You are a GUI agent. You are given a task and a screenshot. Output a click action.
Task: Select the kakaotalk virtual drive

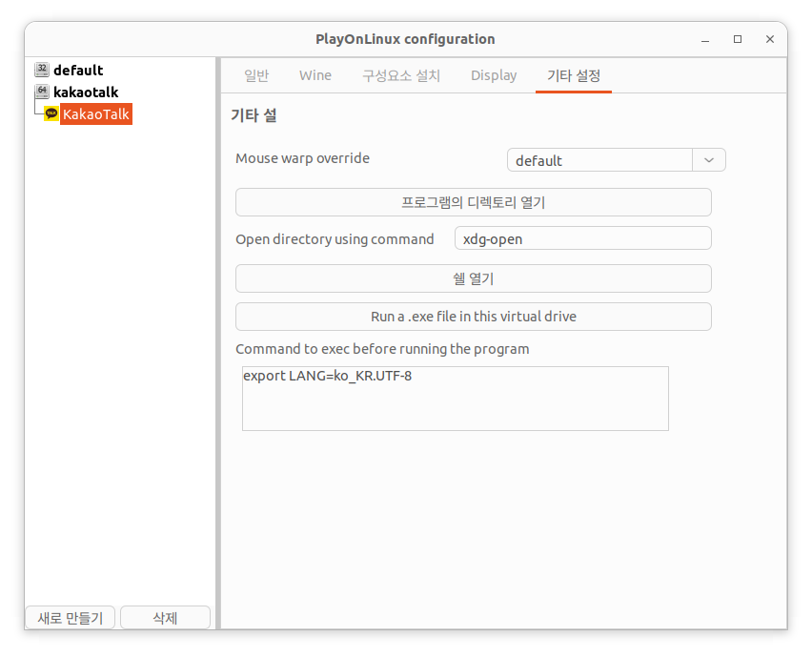tap(86, 92)
